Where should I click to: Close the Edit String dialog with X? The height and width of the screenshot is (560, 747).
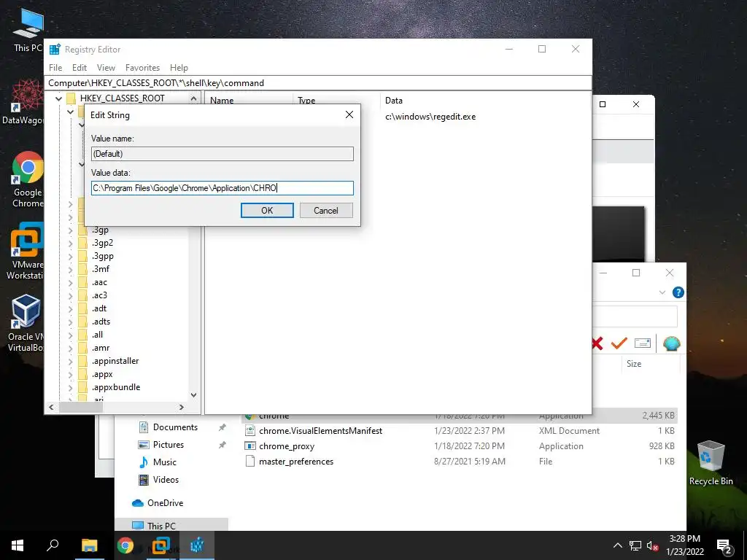(x=349, y=114)
